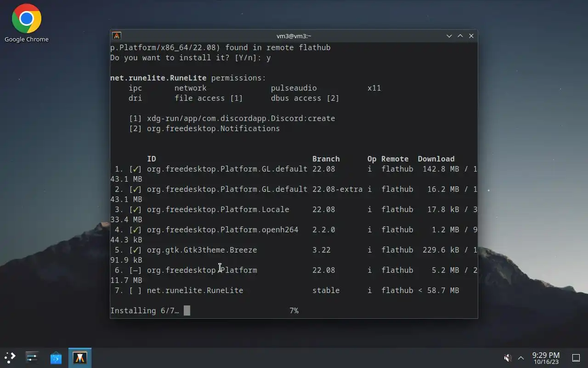Click the 'Branch' column header

(326, 159)
